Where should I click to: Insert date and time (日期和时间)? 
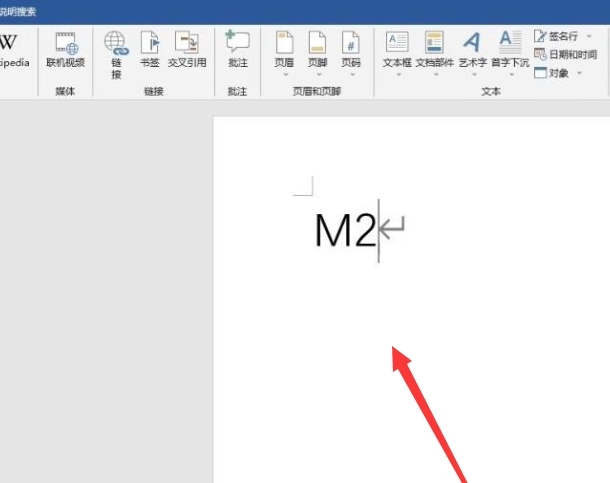[x=565, y=54]
